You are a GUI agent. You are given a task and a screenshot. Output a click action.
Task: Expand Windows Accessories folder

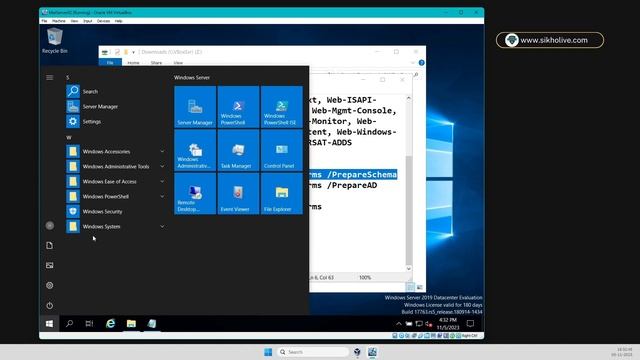[116, 151]
